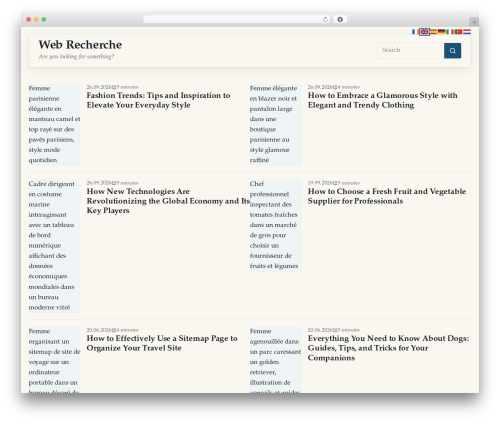The image size is (500, 423).
Task: Switch to German using the flag
Action: tap(441, 32)
